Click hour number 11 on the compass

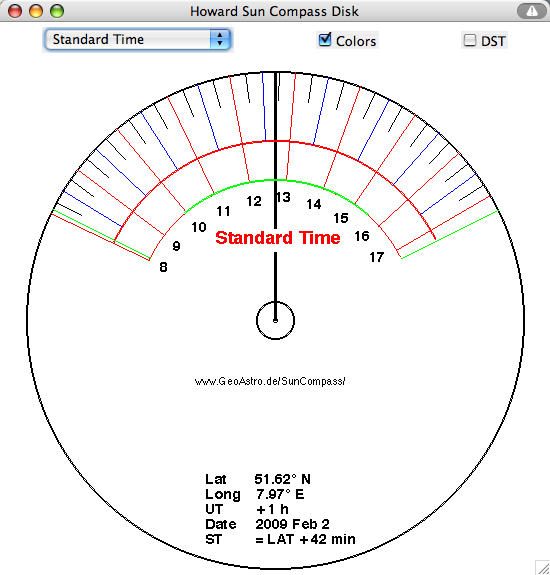223,211
